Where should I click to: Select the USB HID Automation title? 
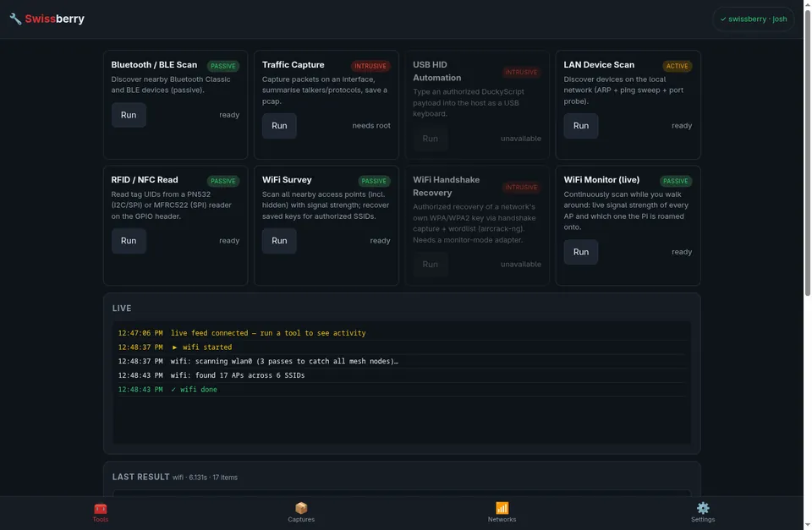coord(436,71)
